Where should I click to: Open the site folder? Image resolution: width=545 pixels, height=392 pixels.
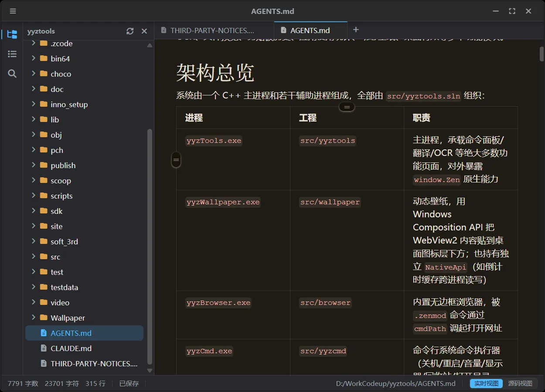click(x=85, y=226)
